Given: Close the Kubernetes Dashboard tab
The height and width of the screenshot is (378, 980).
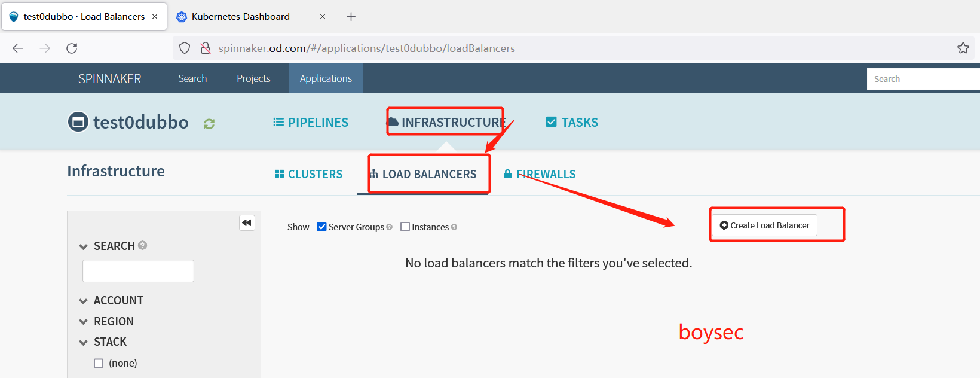Looking at the screenshot, I should (x=323, y=17).
